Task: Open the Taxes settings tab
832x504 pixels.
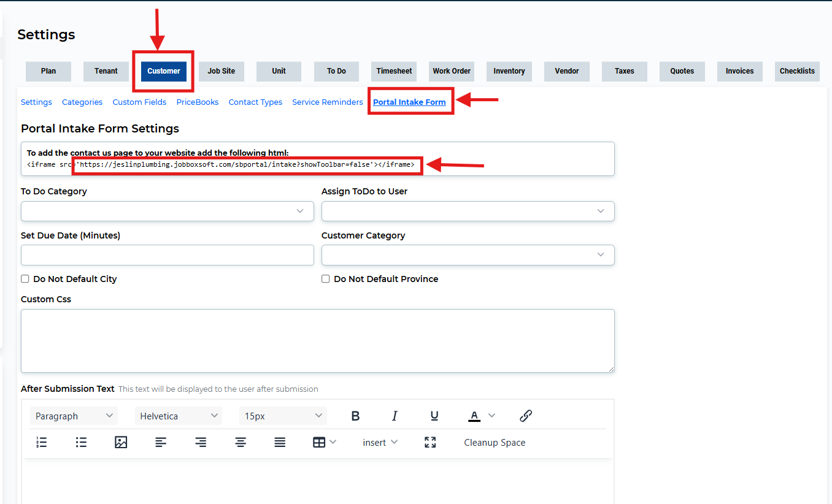Action: point(625,71)
